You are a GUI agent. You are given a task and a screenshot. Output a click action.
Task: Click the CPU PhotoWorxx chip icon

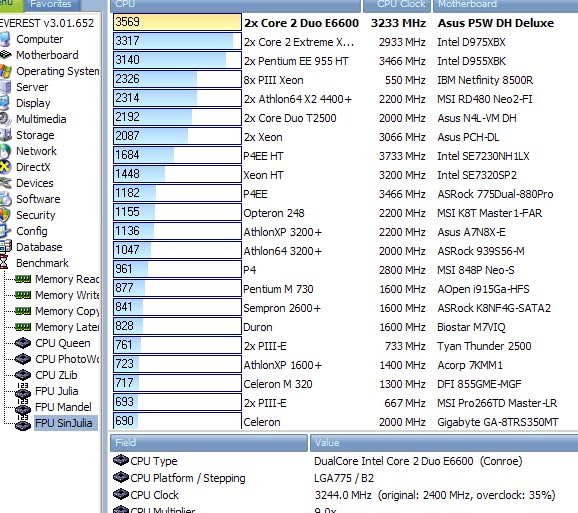23,359
